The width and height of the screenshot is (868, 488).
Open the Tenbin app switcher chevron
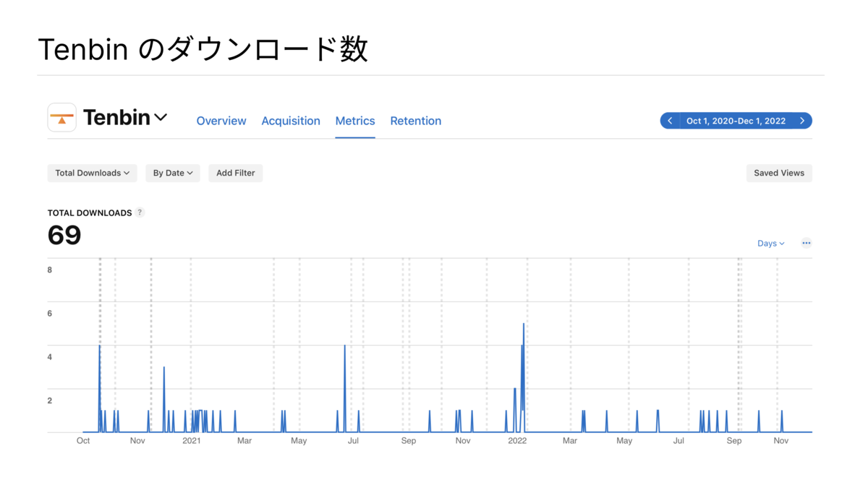(161, 117)
